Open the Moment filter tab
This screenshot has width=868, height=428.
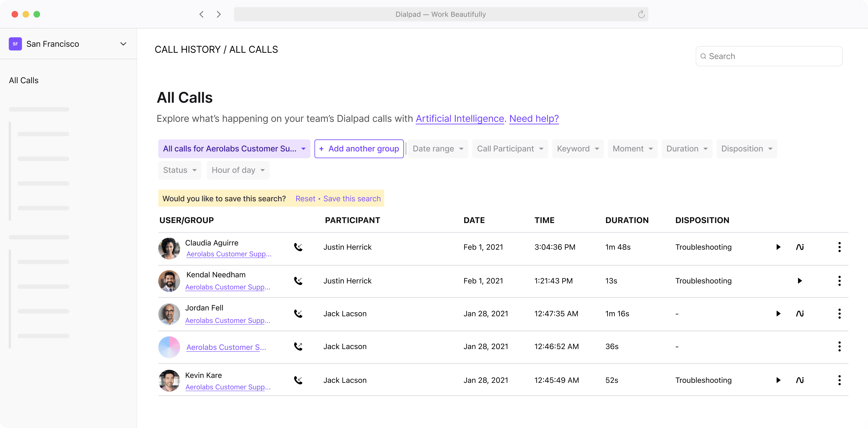click(632, 149)
